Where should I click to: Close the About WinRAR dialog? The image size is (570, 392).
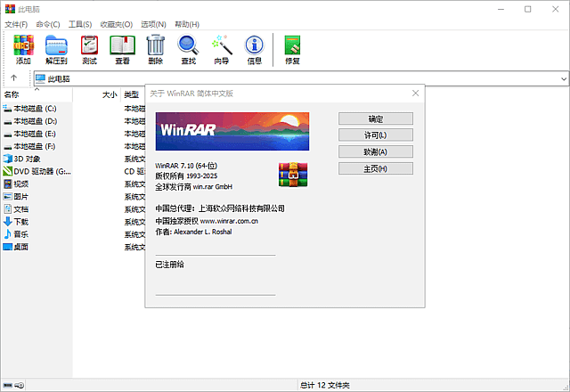pyautogui.click(x=414, y=94)
